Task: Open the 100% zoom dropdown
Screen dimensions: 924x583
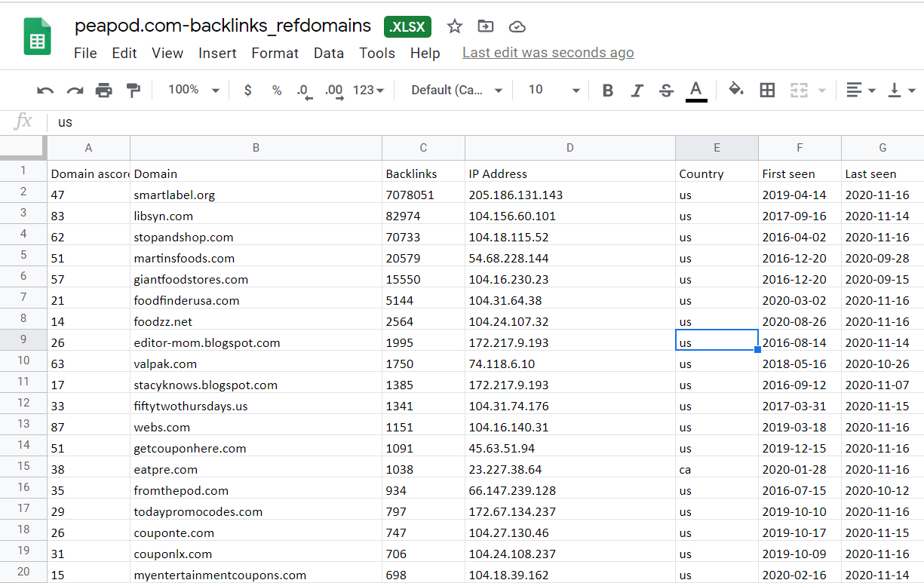Action: (x=193, y=90)
